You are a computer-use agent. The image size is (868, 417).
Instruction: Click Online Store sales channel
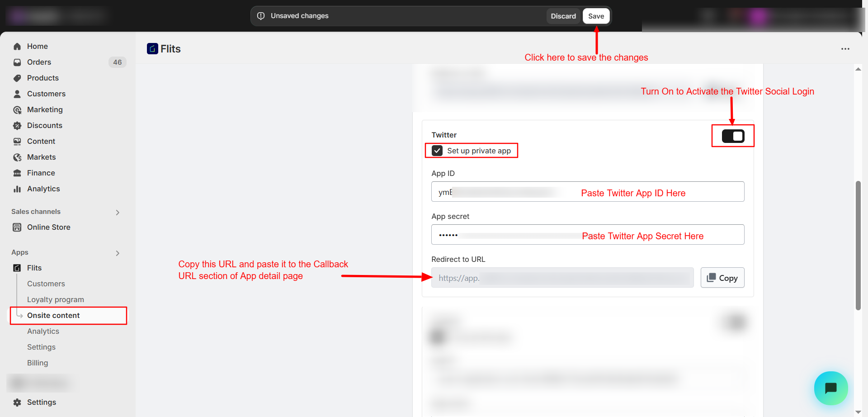49,227
